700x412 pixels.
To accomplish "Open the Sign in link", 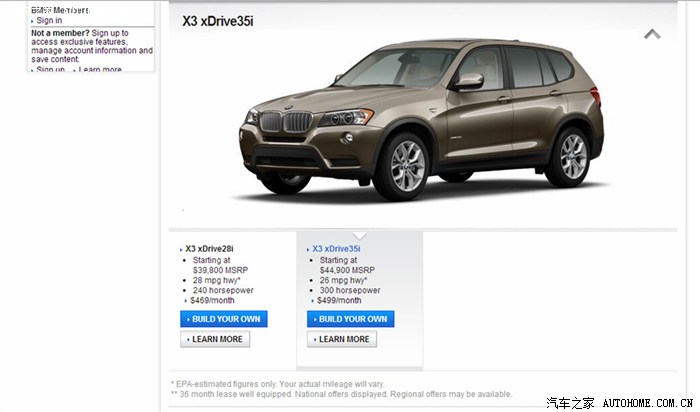I will pyautogui.click(x=49, y=21).
